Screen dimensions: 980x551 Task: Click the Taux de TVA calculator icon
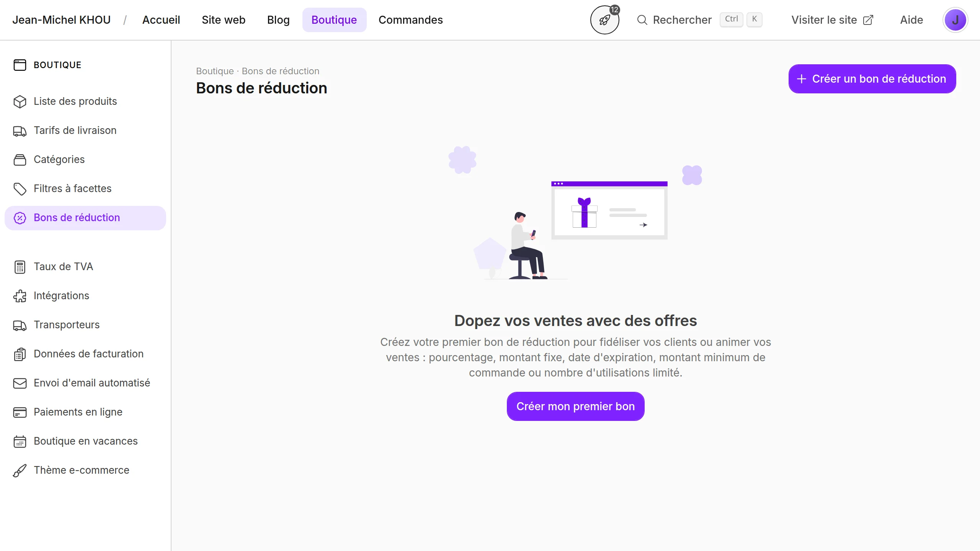20,267
